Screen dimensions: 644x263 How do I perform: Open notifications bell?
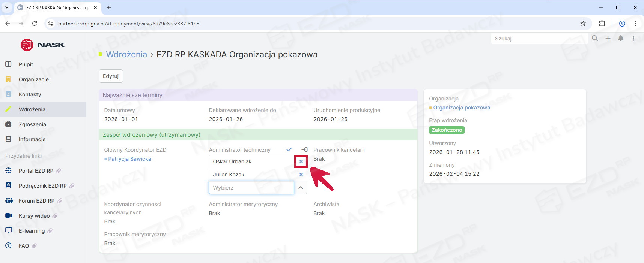[x=621, y=38]
